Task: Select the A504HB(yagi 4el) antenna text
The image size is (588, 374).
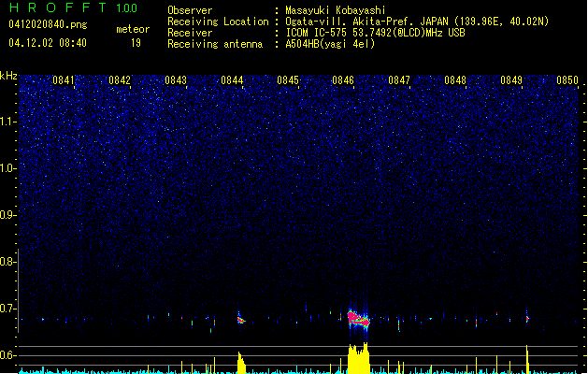Action: tap(330, 44)
